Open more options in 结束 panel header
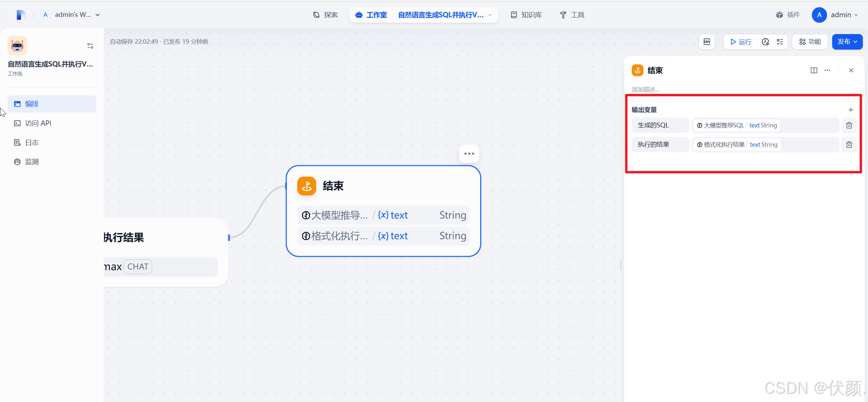The width and height of the screenshot is (868, 402). [827, 70]
